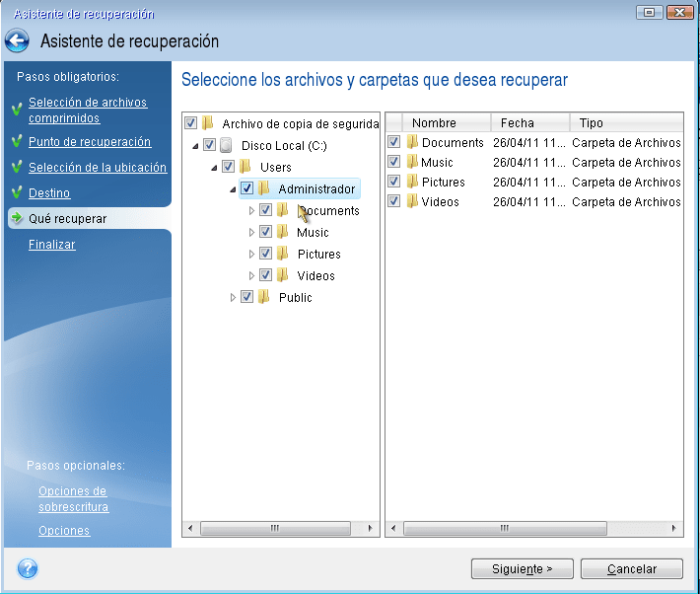Click tree panel scrollbar right arrow
700x594 pixels.
(x=370, y=528)
